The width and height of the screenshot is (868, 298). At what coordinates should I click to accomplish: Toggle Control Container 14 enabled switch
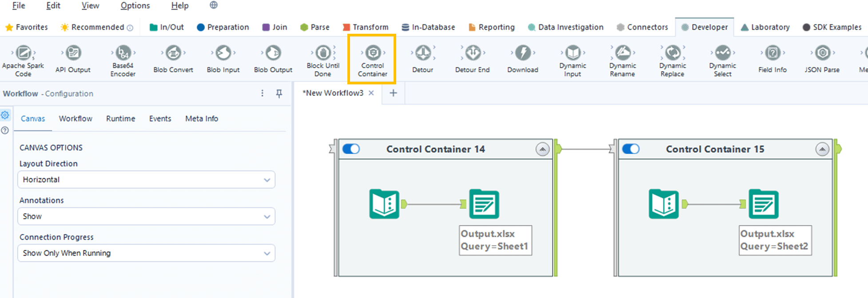pyautogui.click(x=351, y=149)
